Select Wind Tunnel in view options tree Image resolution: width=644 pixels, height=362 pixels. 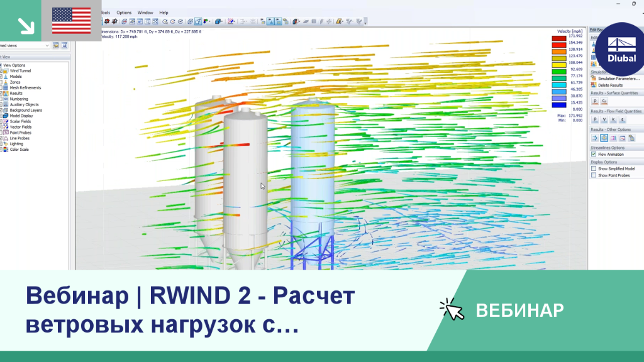(x=20, y=71)
